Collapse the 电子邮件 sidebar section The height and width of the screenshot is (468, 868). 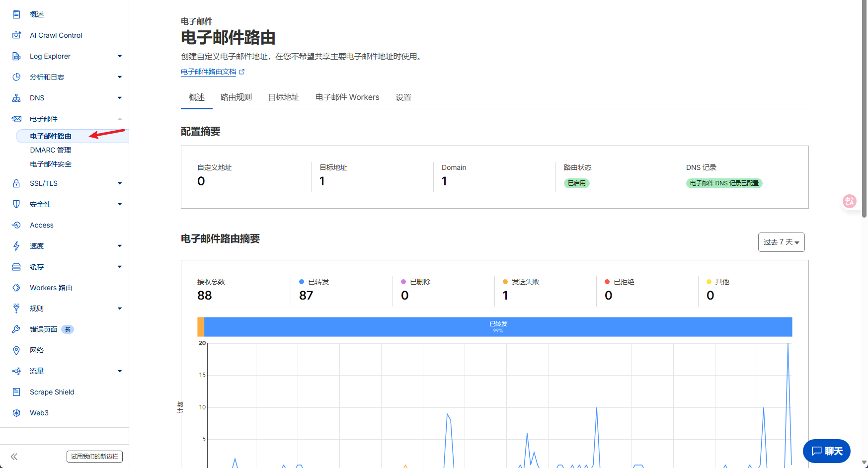(x=119, y=119)
